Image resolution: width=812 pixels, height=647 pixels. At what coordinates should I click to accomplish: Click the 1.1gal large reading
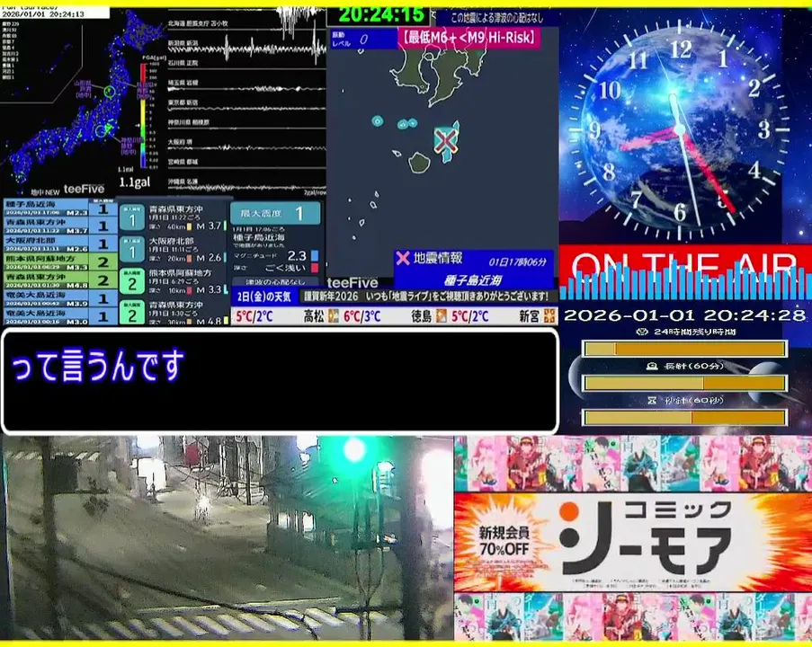point(135,182)
